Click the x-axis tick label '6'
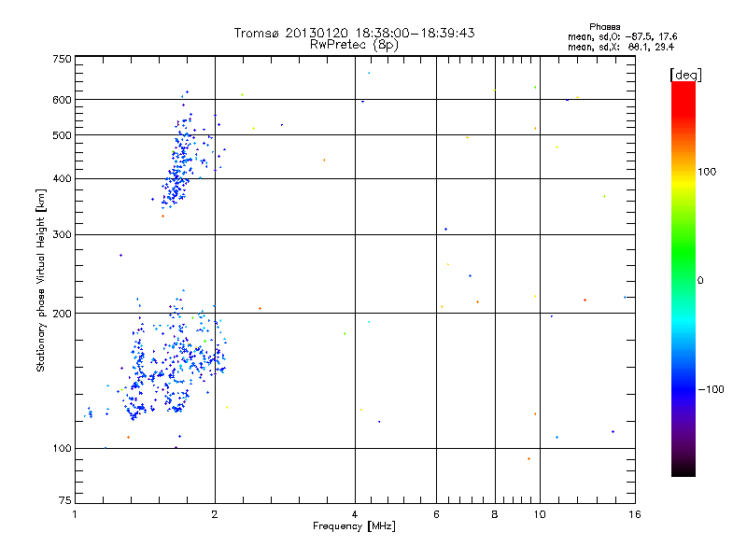This screenshot has height=560, width=747. coord(436,514)
